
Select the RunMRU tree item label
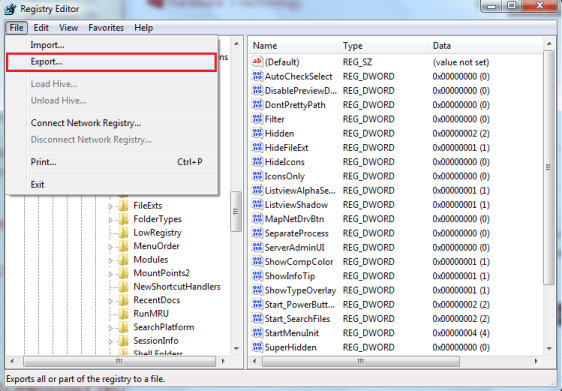pyautogui.click(x=151, y=314)
